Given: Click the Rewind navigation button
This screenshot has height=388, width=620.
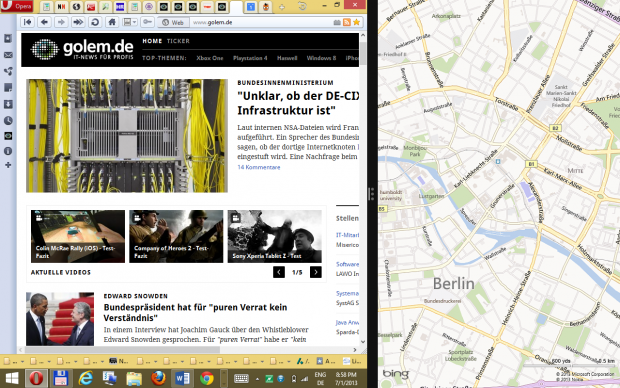Looking at the screenshot, I should pos(27,22).
